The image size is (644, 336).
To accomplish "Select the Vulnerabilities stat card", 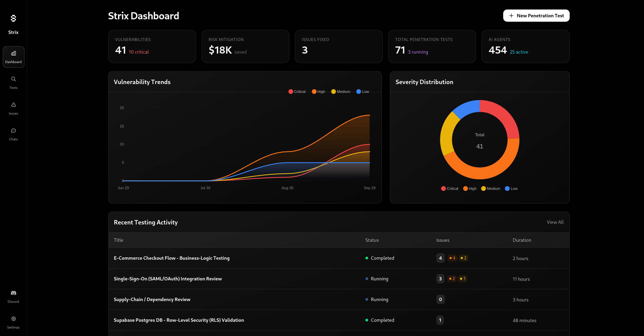I will (x=152, y=46).
